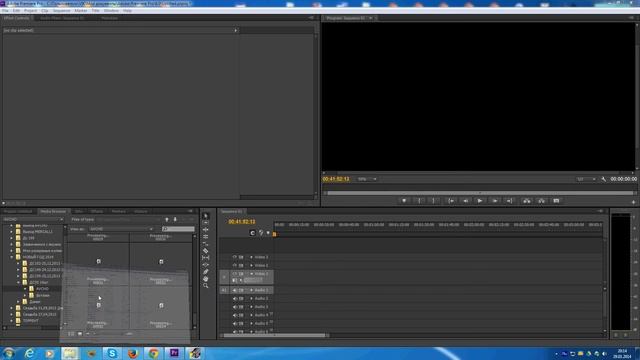Expand the Audio 2 track
Screen dimensions: 640x360
[251, 299]
